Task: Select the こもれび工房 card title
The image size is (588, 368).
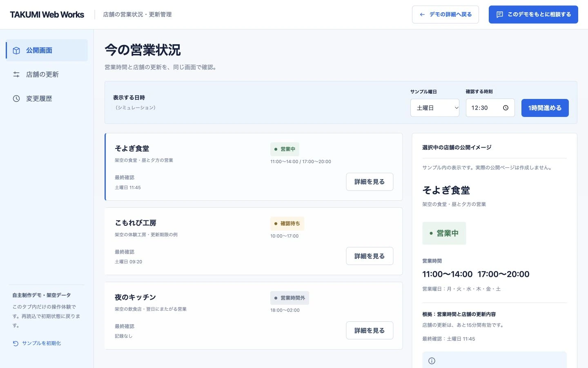Action: coord(136,223)
